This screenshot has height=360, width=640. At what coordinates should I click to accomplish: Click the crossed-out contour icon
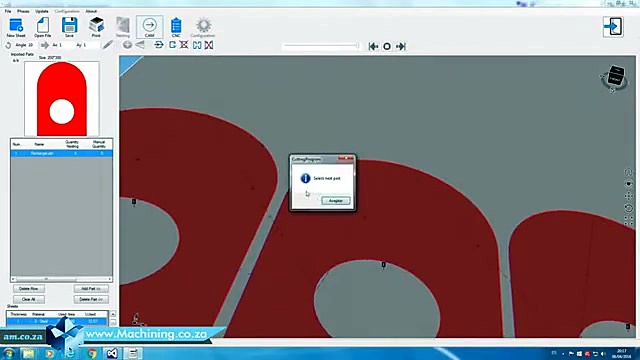(x=184, y=45)
